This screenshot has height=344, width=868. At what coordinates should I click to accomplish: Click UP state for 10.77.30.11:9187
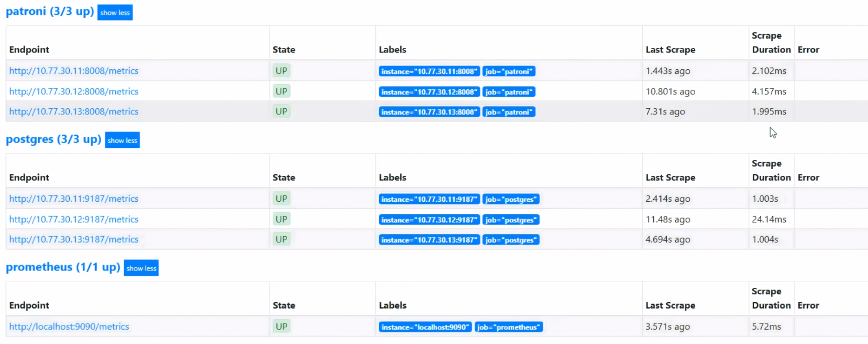[x=282, y=198]
